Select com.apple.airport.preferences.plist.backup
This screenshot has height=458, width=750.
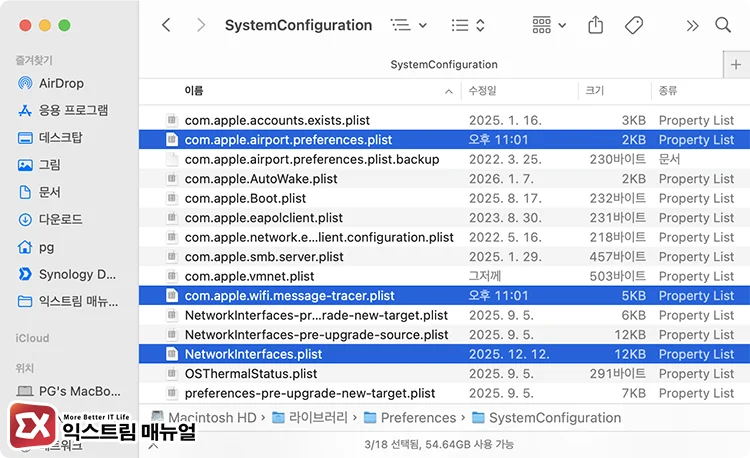pos(444,159)
